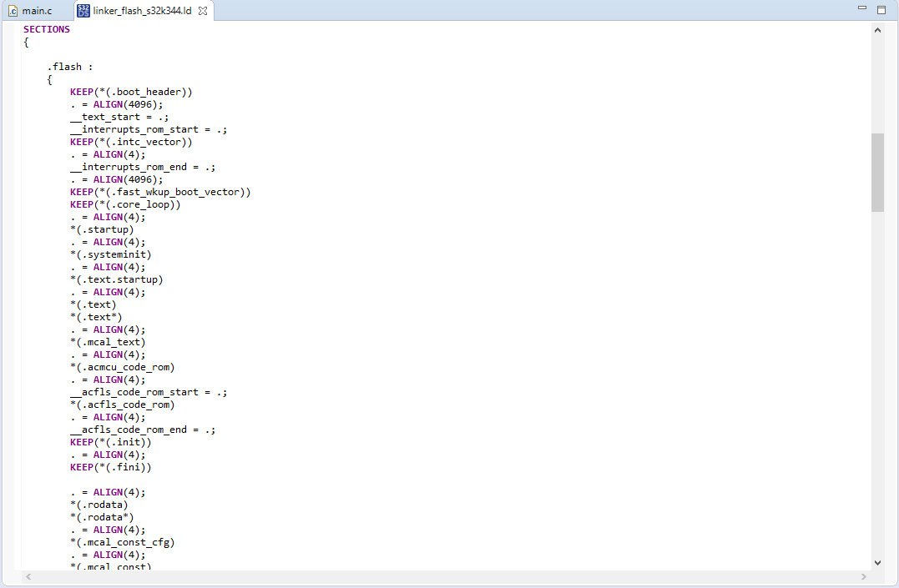Click the left arrow of horizontal scrollbar
The height and width of the screenshot is (588, 899).
[28, 576]
